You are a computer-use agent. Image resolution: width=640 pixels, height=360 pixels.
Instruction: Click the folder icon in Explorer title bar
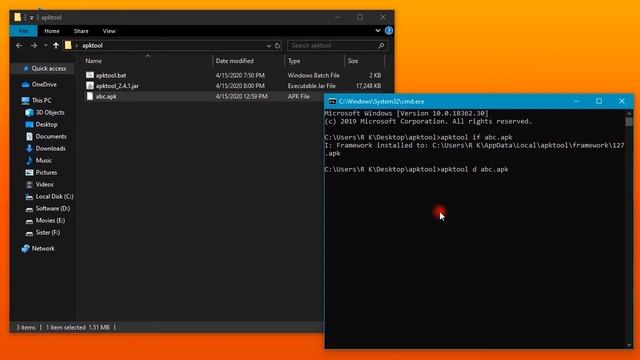pyautogui.click(x=18, y=17)
